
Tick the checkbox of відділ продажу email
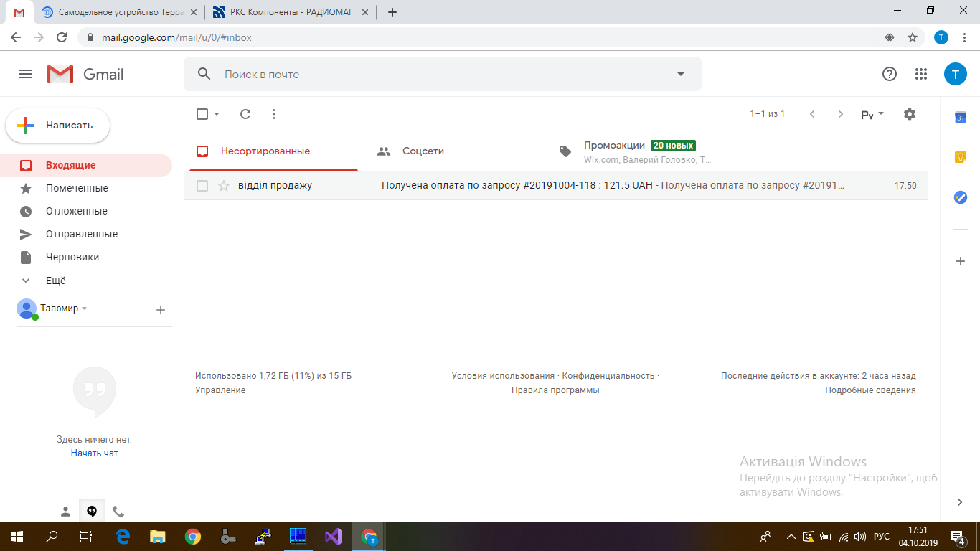[202, 186]
